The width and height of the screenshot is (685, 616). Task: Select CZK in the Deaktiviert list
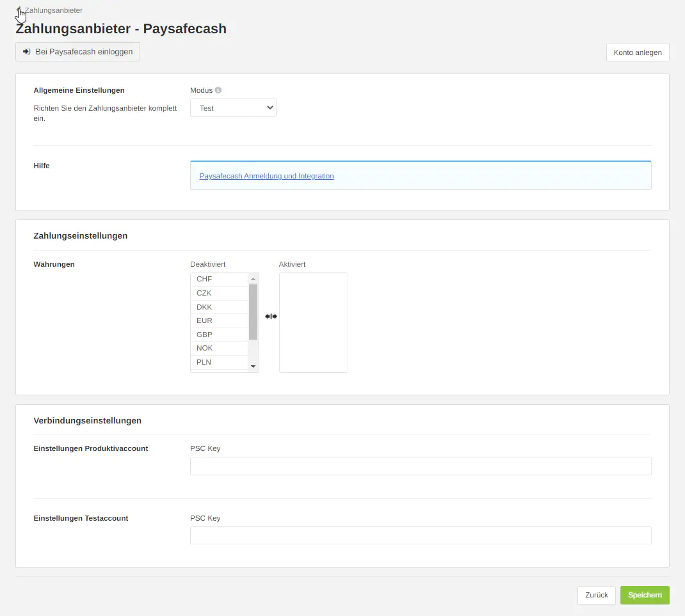(219, 293)
